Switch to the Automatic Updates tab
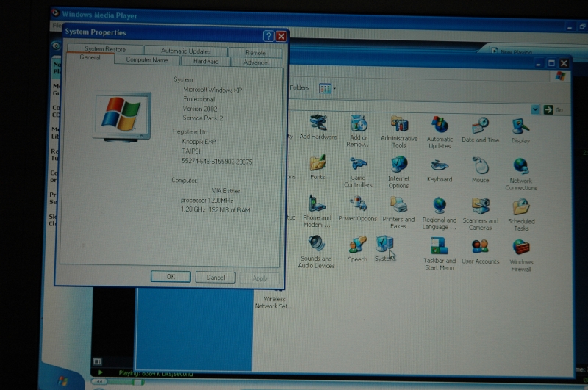Viewport: 588px width, 390px height. pyautogui.click(x=186, y=51)
